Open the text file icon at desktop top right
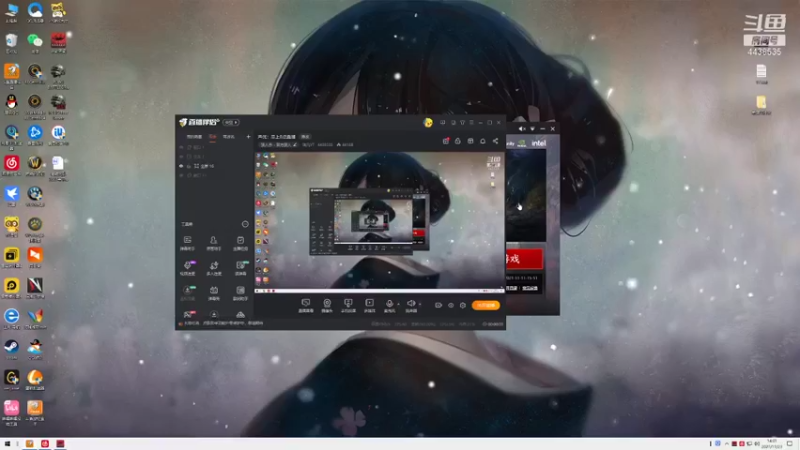This screenshot has width=800, height=450. click(761, 74)
